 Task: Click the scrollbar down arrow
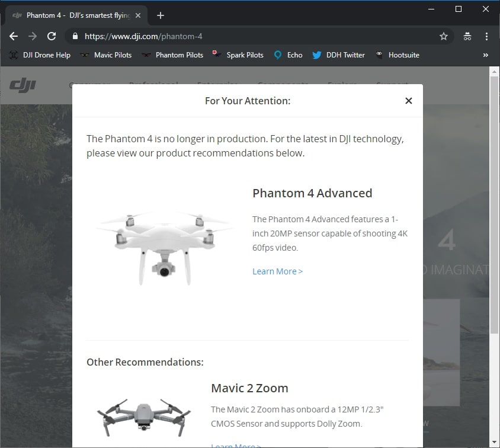[494, 442]
